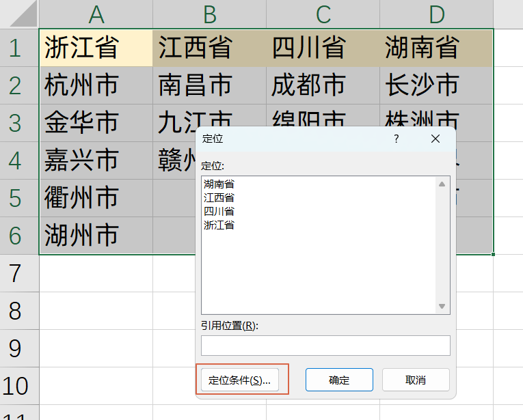This screenshot has width=523, height=420.
Task: Select column A header
Action: pyautogui.click(x=96, y=14)
